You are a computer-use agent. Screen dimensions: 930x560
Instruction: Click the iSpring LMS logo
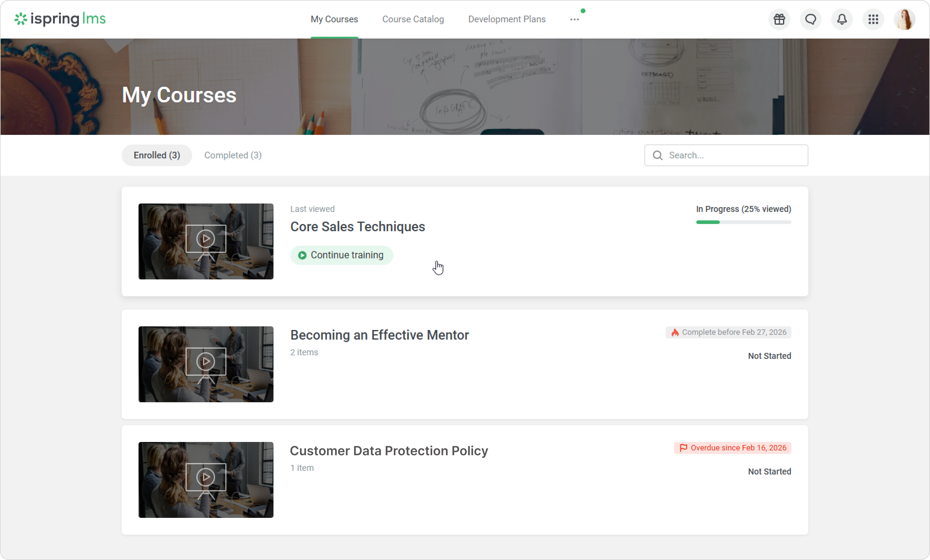60,19
